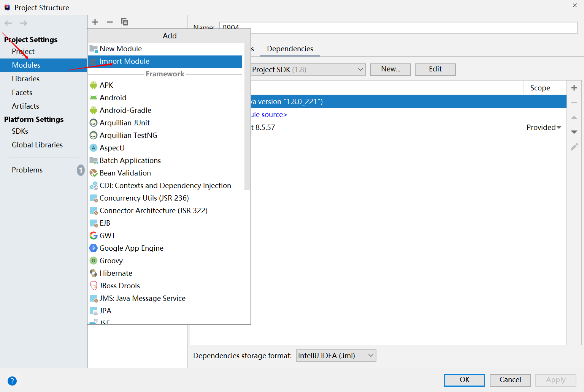Go forward with the right arrow
This screenshot has height=392, width=584.
tap(24, 23)
